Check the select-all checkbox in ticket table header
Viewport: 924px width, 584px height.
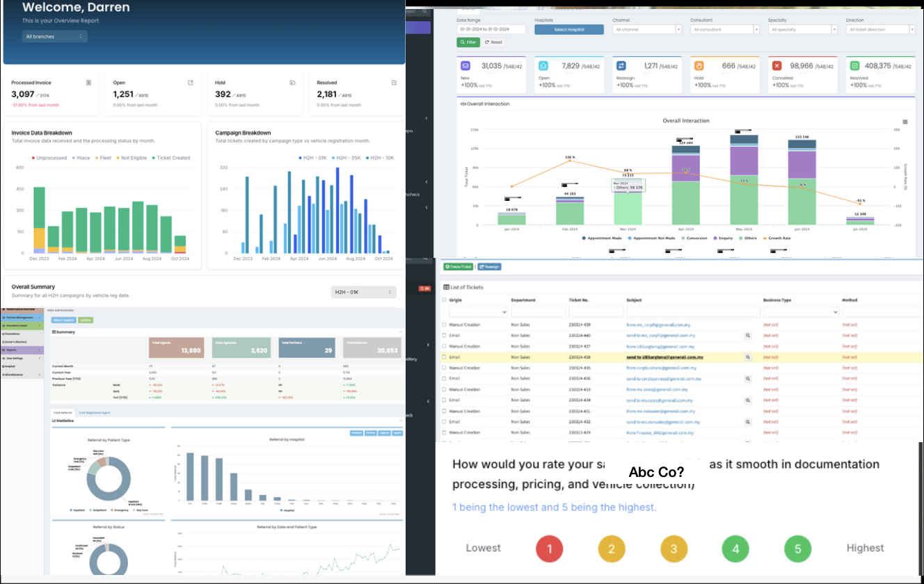coord(443,298)
